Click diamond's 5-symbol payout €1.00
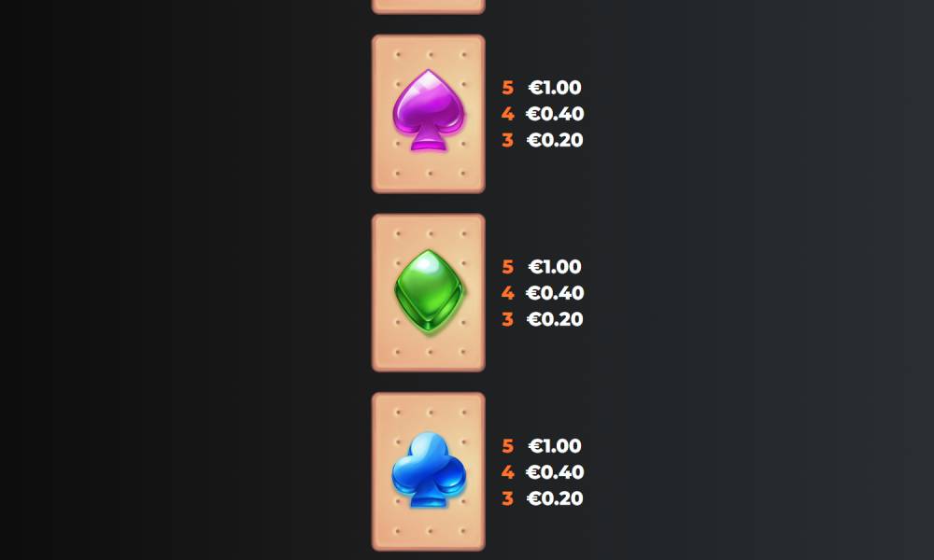Image resolution: width=934 pixels, height=560 pixels. tap(555, 267)
